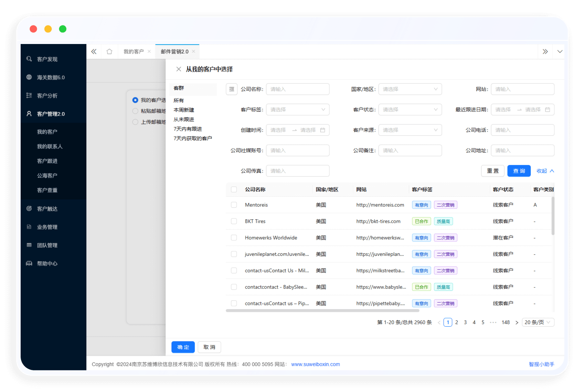The height and width of the screenshot is (392, 585).
Task: Open the 20 条/页 page size selector
Action: coord(538,323)
